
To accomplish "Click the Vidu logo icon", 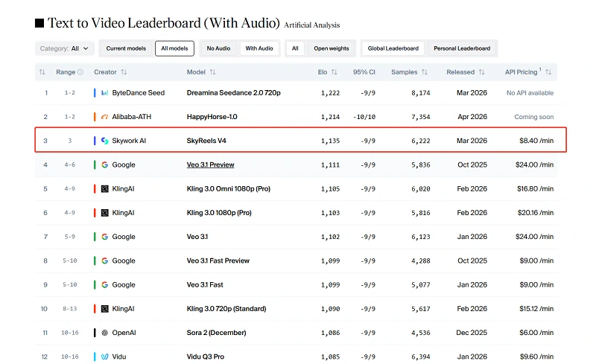I will coord(104,357).
